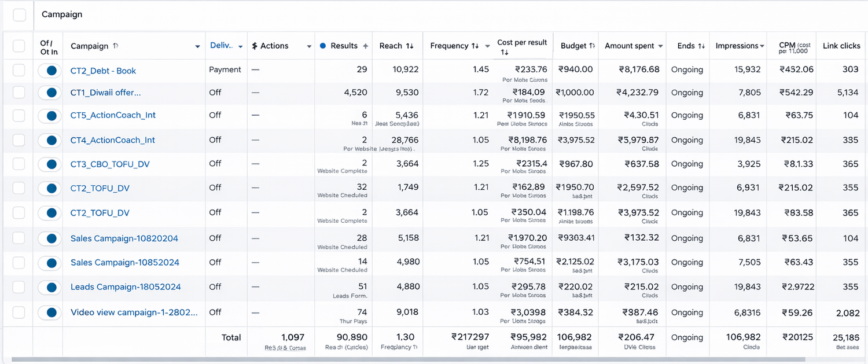Click the horizontal scrollbar at the bottom
This screenshot has height=364, width=868.
405,360
